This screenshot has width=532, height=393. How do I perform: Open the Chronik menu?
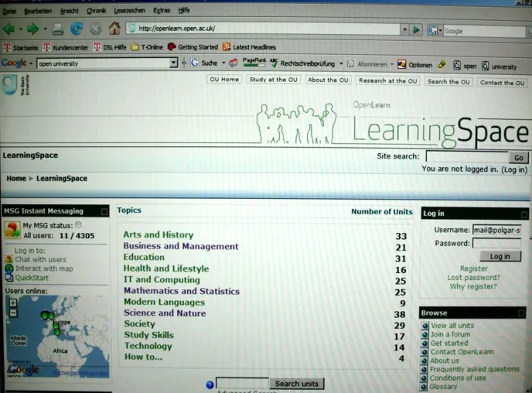97,11
